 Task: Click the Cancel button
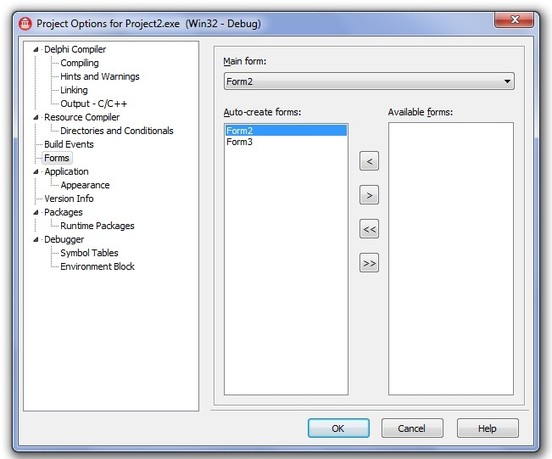(412, 428)
